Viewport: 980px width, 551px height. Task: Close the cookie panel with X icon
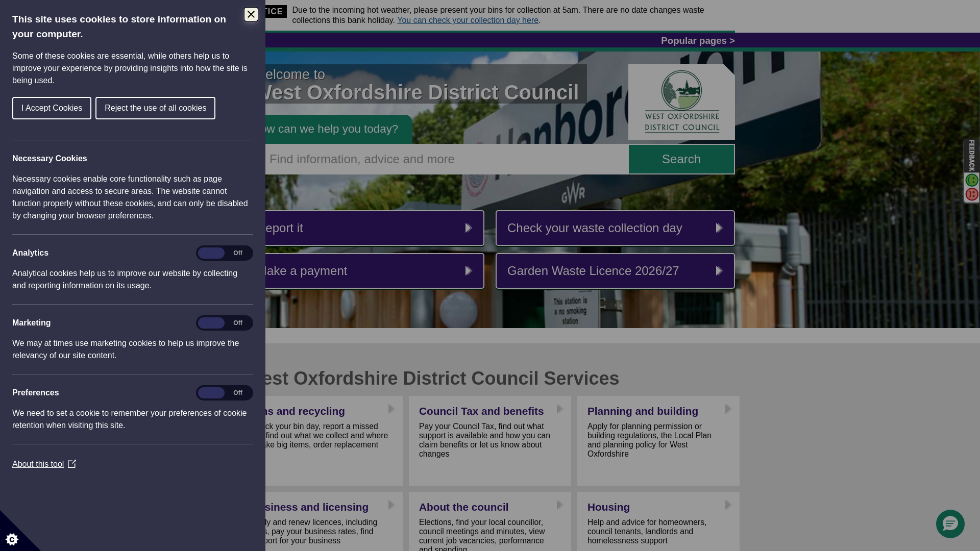[251, 14]
